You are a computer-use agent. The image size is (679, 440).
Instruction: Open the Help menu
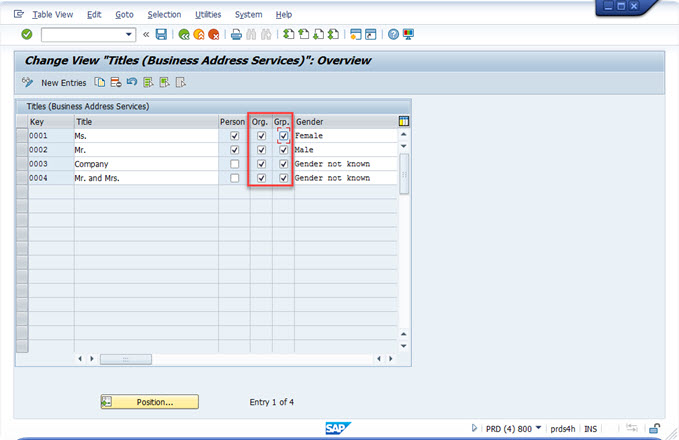click(x=284, y=14)
